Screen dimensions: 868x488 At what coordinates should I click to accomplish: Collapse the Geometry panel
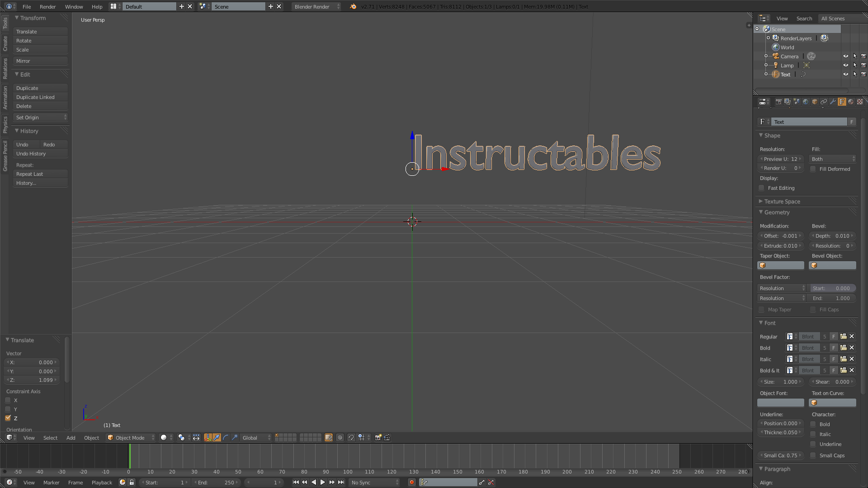777,212
